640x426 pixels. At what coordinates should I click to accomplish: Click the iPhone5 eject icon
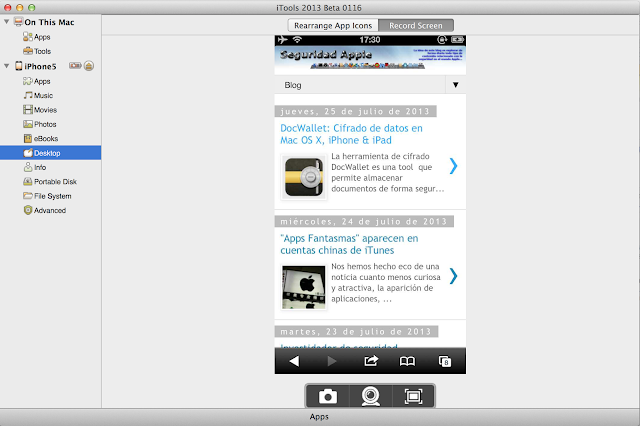89,66
